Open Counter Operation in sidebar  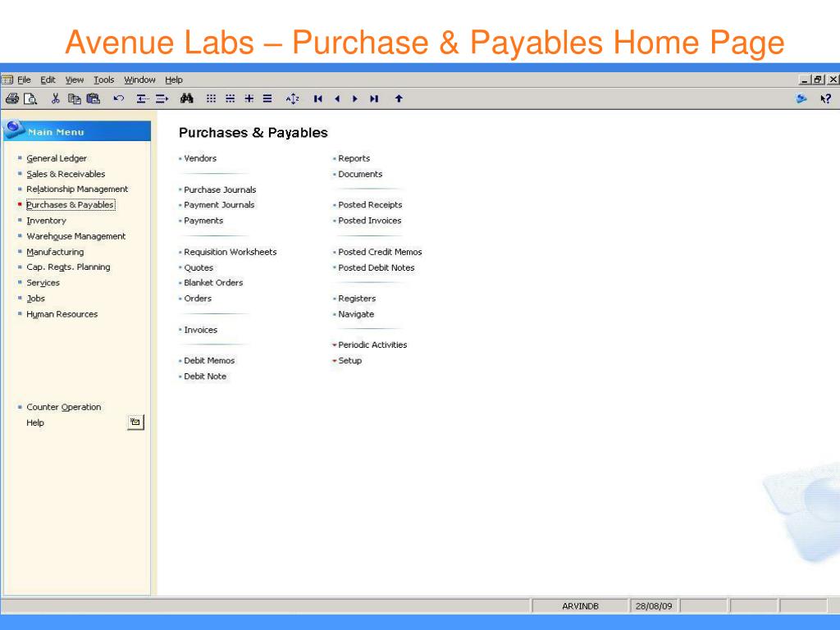[x=64, y=407]
